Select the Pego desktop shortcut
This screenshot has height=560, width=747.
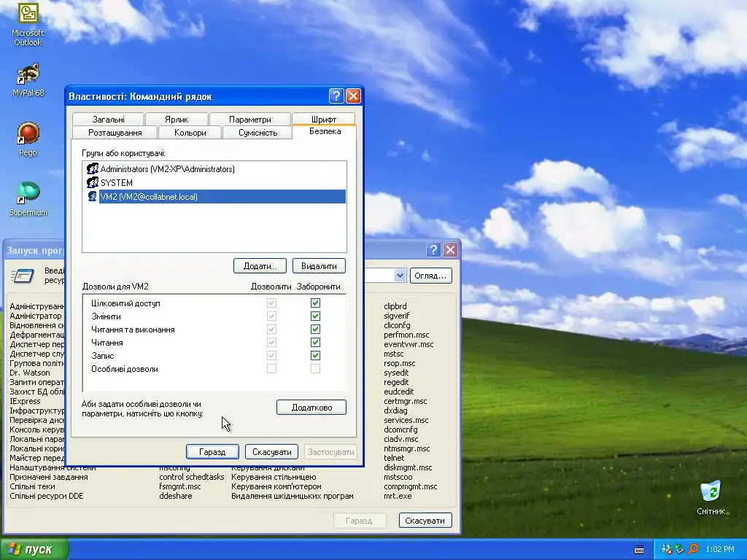(28, 139)
